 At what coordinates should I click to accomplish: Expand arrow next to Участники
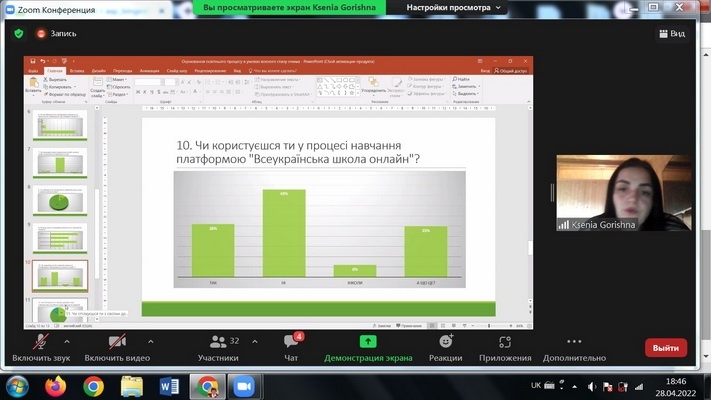[x=254, y=340]
